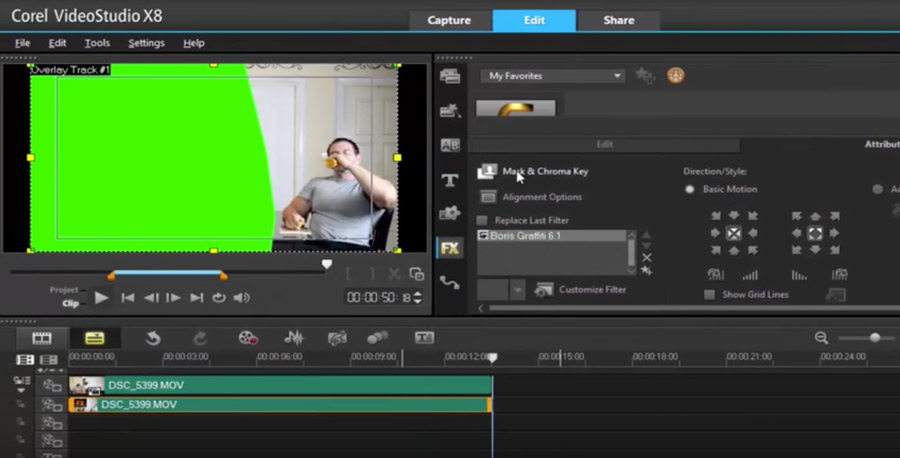Open the Edit tab in options panel

pyautogui.click(x=605, y=145)
